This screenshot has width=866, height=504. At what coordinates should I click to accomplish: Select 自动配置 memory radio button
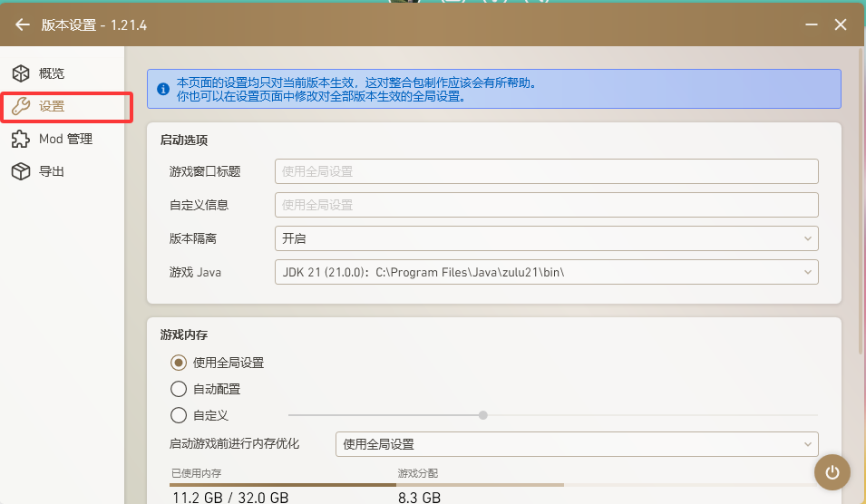click(179, 389)
